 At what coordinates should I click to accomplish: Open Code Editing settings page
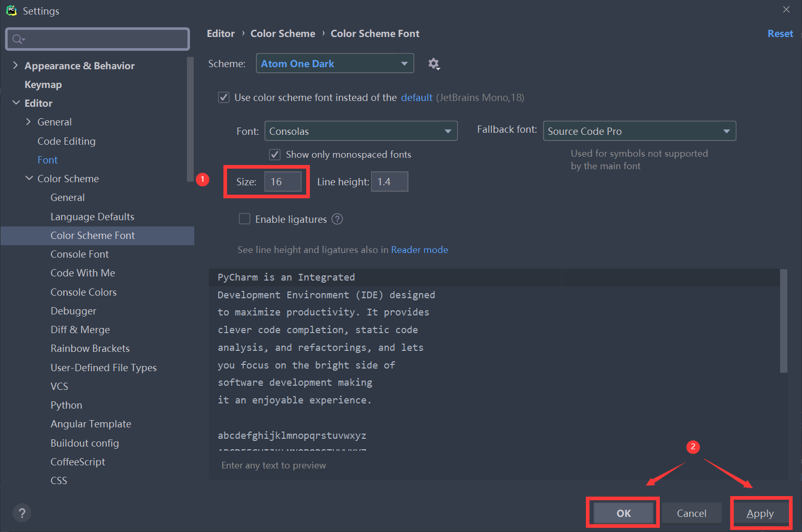point(67,141)
